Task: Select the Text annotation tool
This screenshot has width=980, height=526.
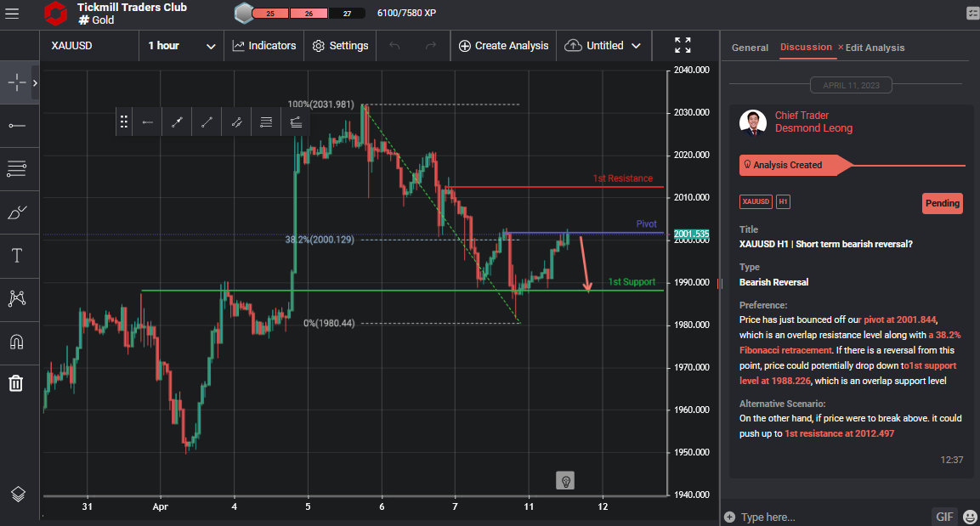Action: (x=17, y=256)
